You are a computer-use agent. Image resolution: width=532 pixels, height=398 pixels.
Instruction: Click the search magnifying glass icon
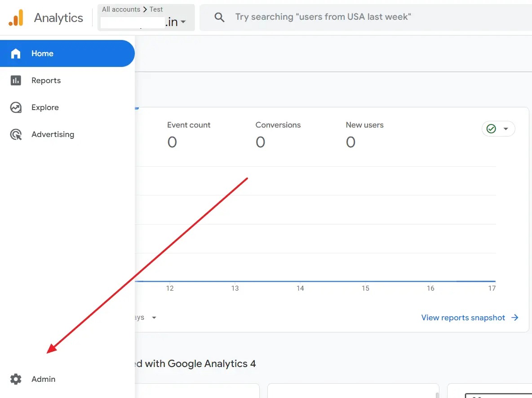point(219,17)
